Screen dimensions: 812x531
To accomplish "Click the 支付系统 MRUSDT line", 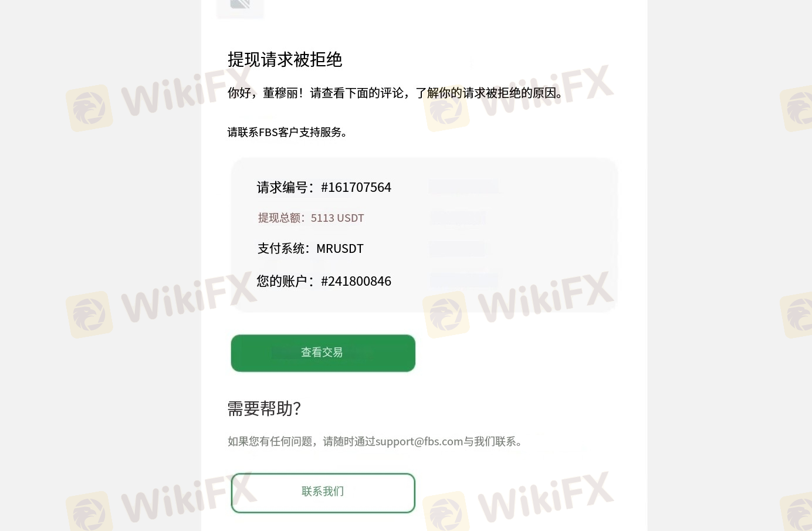I will [310, 248].
